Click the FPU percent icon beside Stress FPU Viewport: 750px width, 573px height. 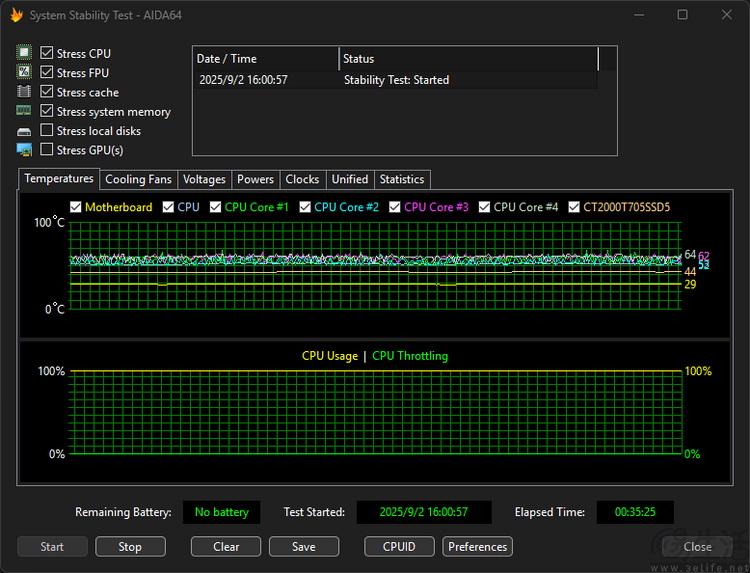tap(24, 72)
